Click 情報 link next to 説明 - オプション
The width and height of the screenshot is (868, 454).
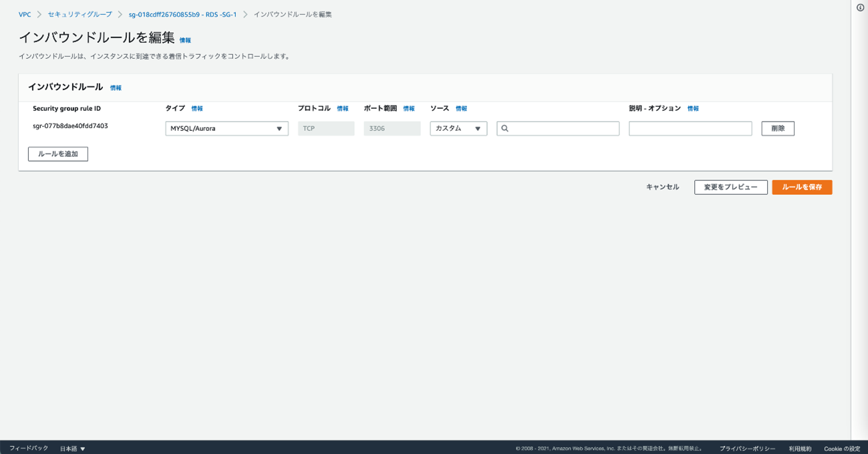pos(693,109)
